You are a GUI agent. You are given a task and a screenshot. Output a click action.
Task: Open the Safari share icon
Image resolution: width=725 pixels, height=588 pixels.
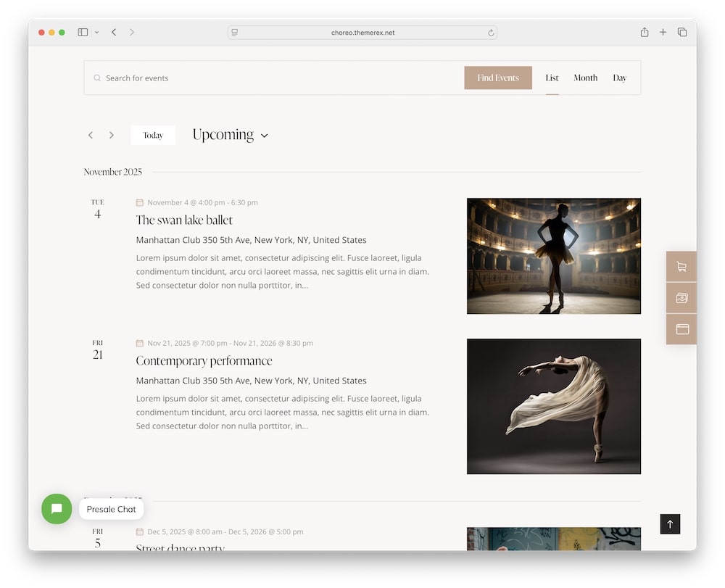[x=644, y=32]
